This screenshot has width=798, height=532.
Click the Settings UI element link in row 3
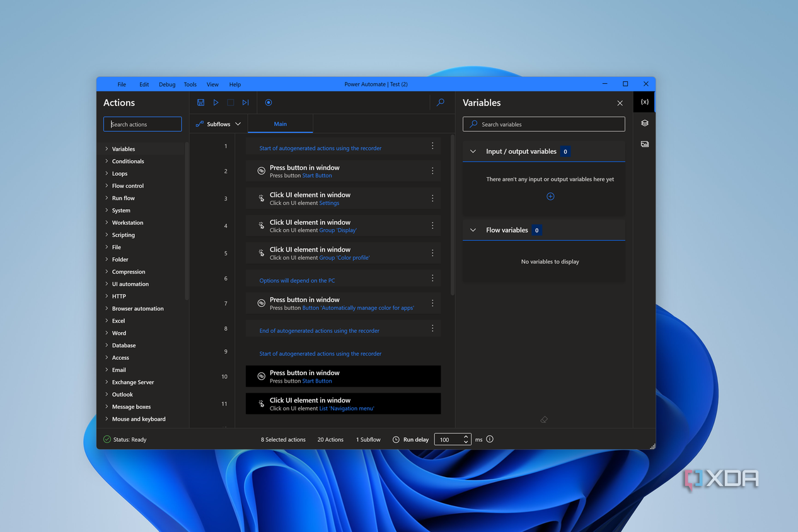[x=329, y=203]
